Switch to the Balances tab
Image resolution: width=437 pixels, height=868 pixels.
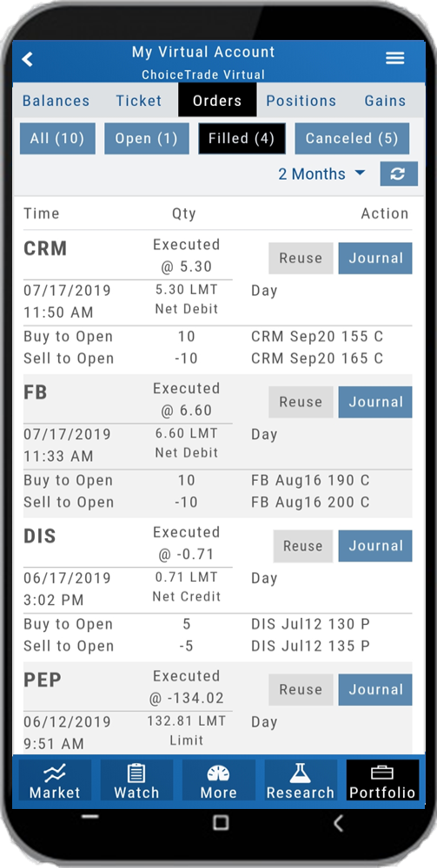click(56, 101)
